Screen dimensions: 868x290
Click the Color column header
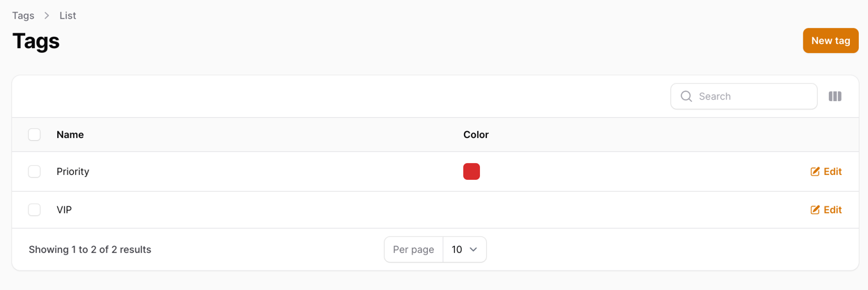pyautogui.click(x=476, y=135)
